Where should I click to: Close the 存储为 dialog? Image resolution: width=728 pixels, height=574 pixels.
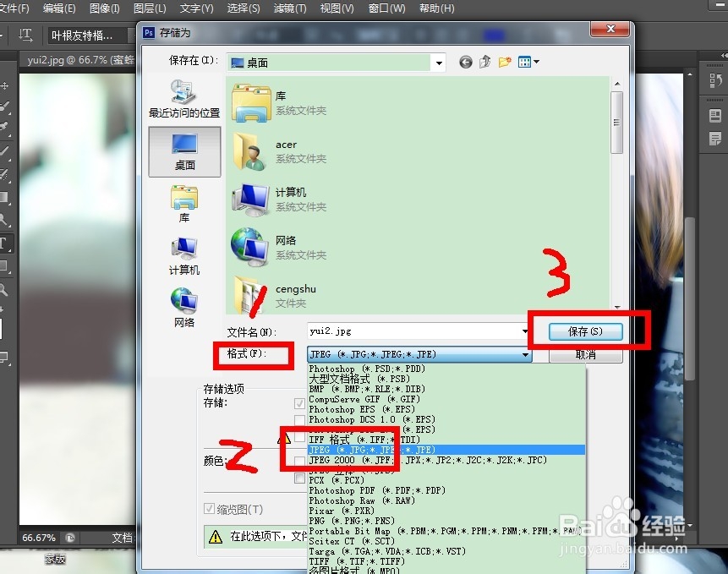click(x=610, y=29)
